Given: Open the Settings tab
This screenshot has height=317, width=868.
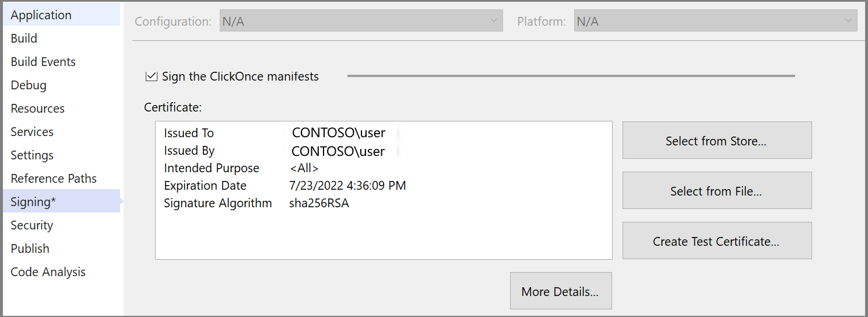Looking at the screenshot, I should [32, 155].
